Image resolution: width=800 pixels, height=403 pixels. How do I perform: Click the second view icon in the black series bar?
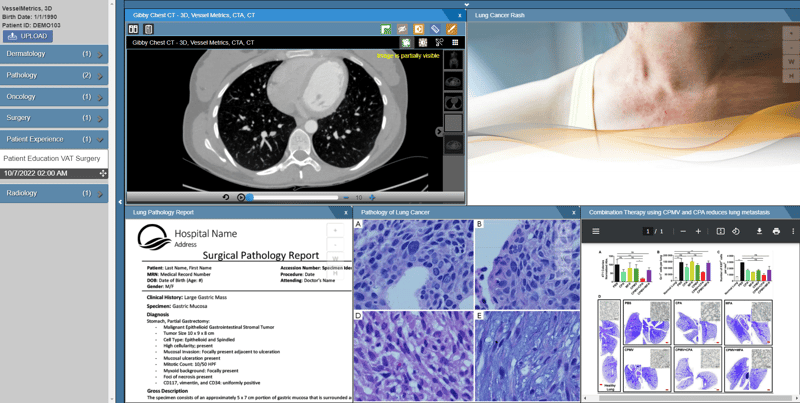coord(423,42)
